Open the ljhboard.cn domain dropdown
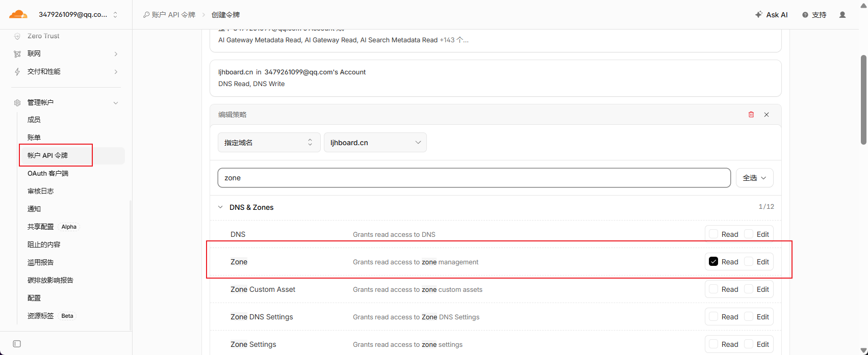 (375, 143)
